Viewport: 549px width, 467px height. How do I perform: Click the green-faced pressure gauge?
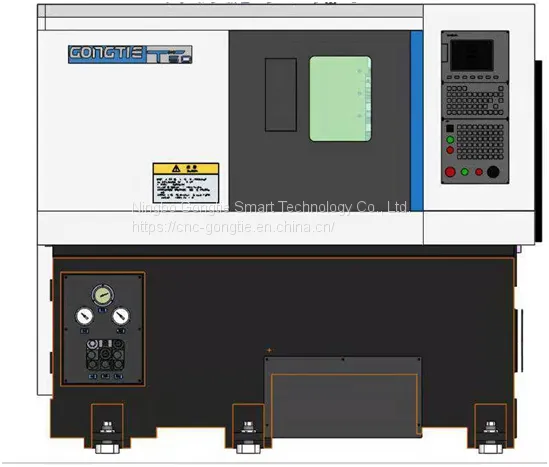(x=103, y=295)
